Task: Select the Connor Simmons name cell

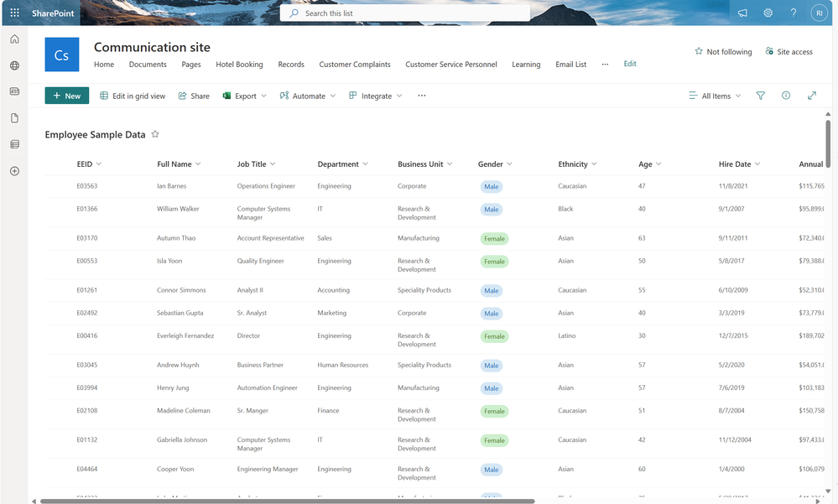Action: (181, 290)
